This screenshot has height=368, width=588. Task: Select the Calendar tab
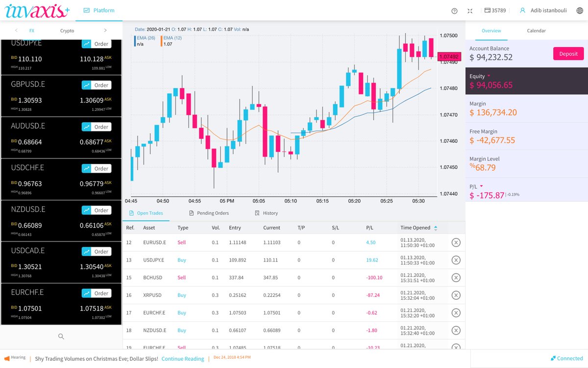[536, 30]
